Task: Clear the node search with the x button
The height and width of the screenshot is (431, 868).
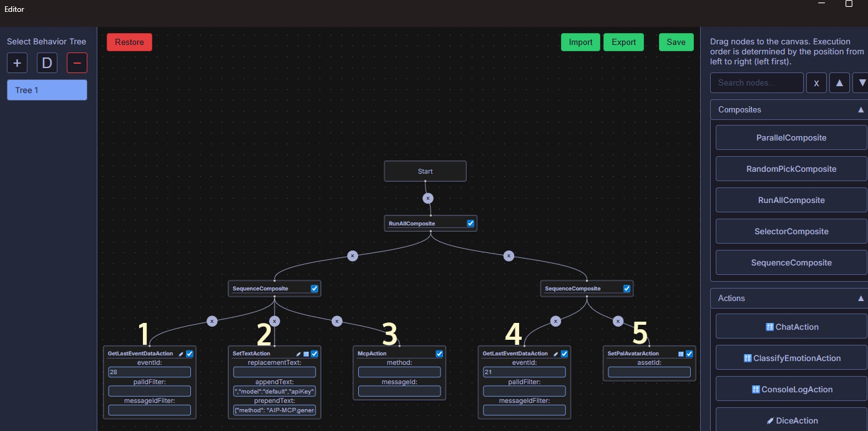Action: [x=816, y=82]
